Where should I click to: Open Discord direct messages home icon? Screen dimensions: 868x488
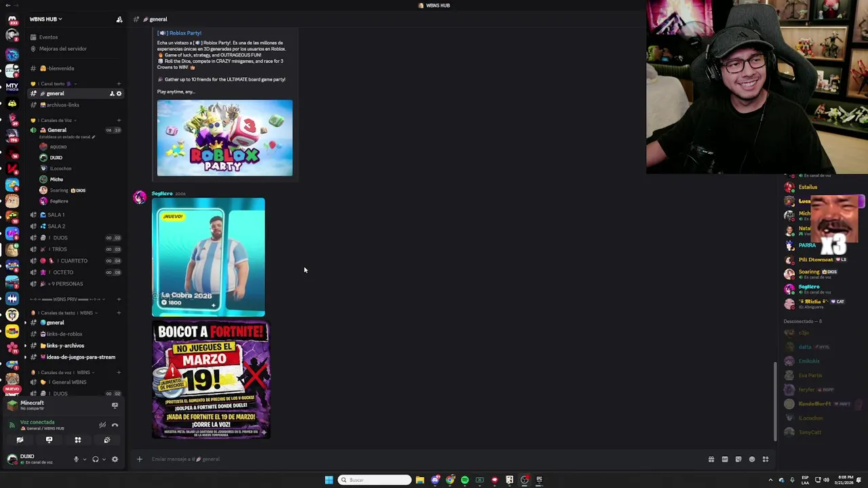[12, 20]
